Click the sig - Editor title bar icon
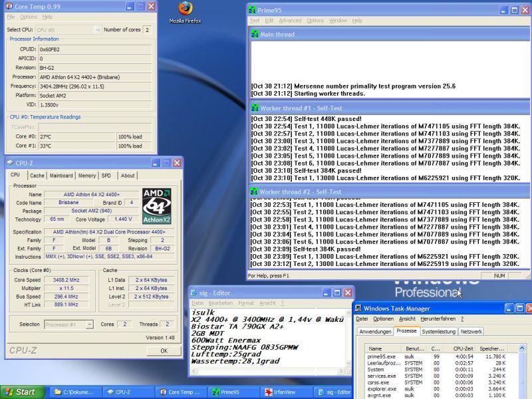The height and width of the screenshot is (399, 532). 194,293
